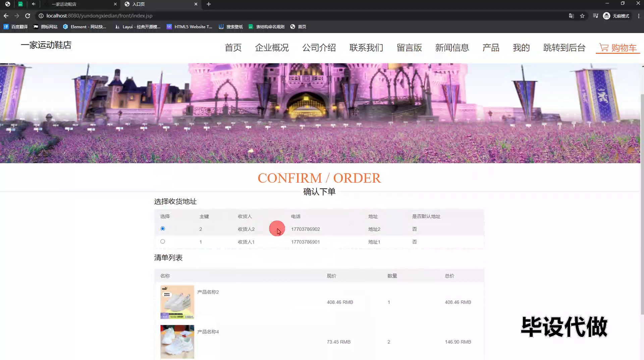Navigate to 首页 in site menu
The image size is (644, 360).
[x=233, y=48]
